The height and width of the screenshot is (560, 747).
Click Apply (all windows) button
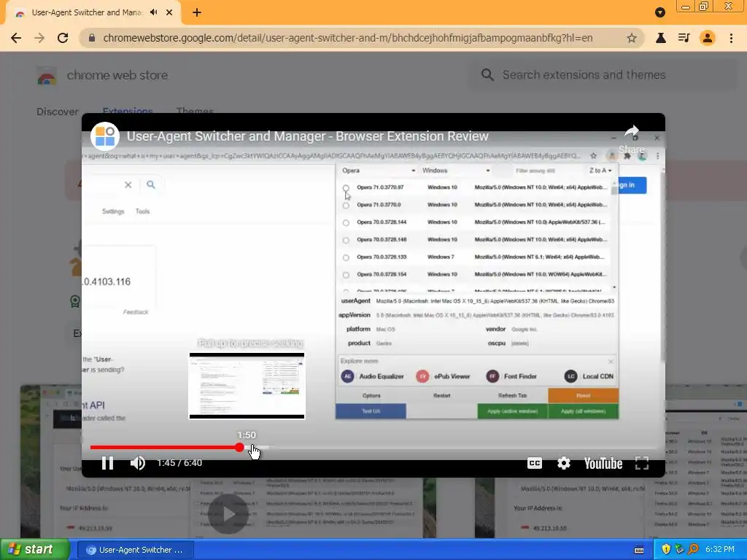pyautogui.click(x=584, y=411)
